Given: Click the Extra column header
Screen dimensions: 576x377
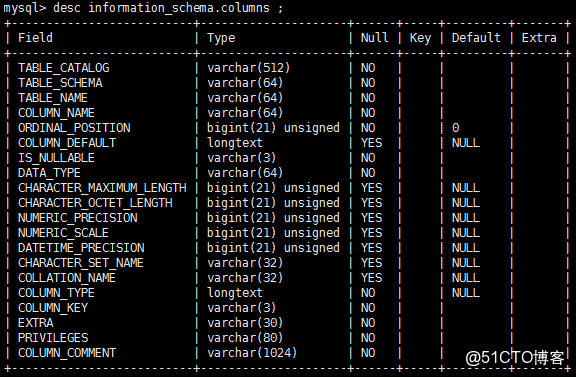Looking at the screenshot, I should (x=539, y=38).
